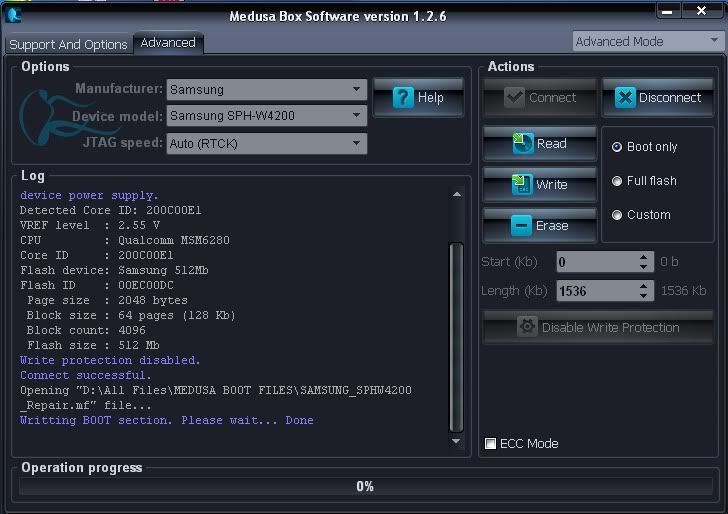Click the Operation progress bar at 0%
This screenshot has height=514, width=728.
pos(365,486)
